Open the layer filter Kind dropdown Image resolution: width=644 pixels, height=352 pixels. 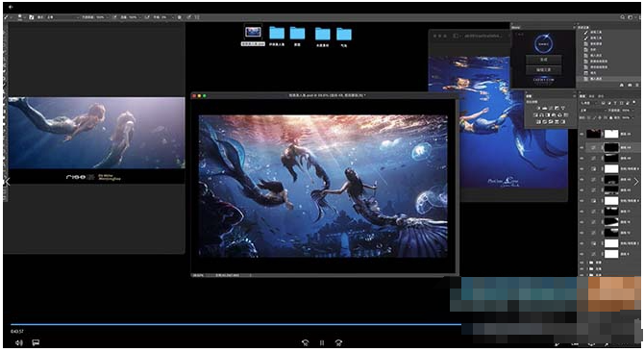tap(588, 103)
